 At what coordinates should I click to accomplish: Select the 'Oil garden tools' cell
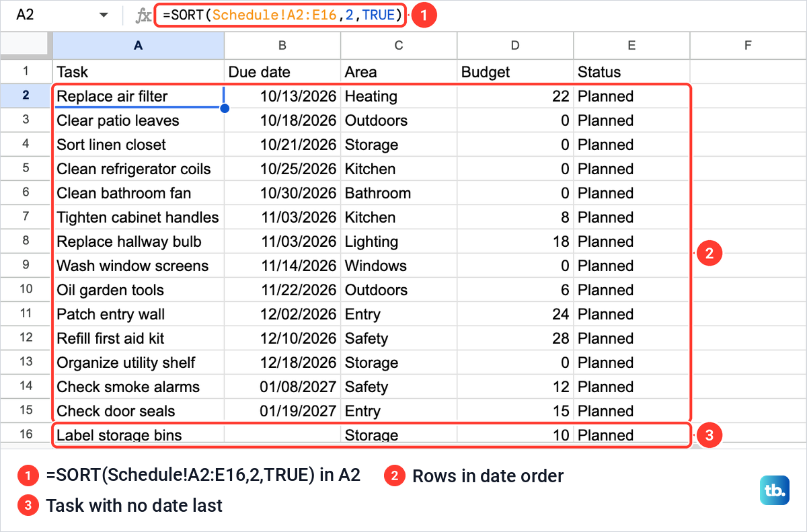pyautogui.click(x=139, y=290)
